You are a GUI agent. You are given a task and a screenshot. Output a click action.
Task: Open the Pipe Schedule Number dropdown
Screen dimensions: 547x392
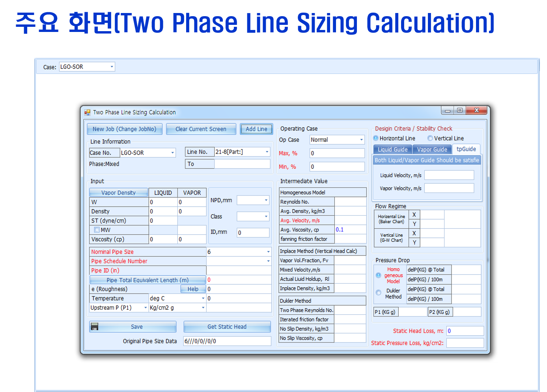pos(268,261)
